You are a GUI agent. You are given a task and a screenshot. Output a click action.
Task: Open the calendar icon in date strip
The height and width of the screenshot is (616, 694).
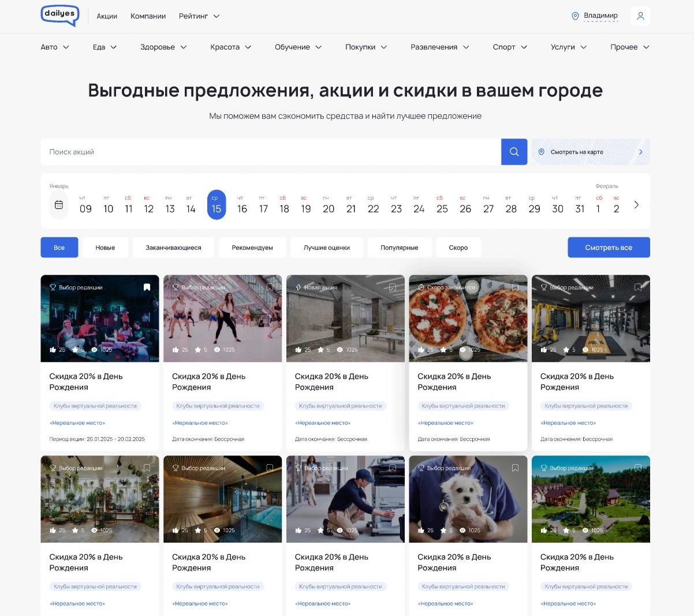[x=59, y=205]
